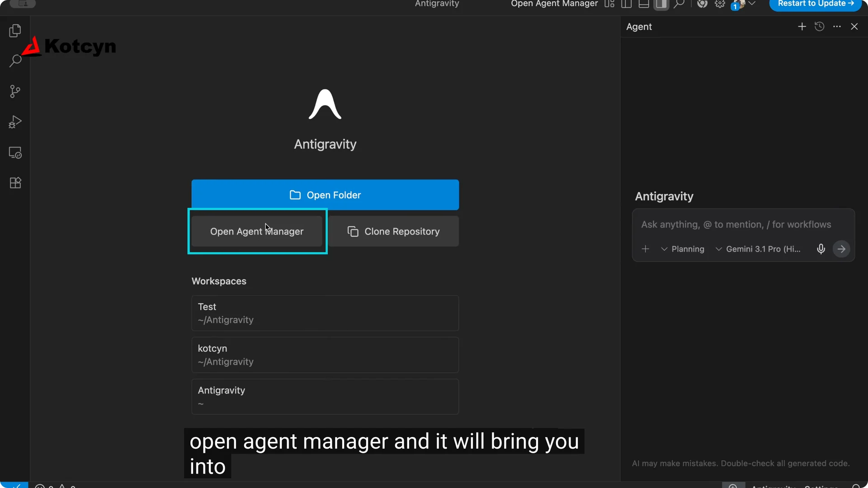Open the Explorer view in activity bar
This screenshot has height=488, width=868.
pos(15,31)
